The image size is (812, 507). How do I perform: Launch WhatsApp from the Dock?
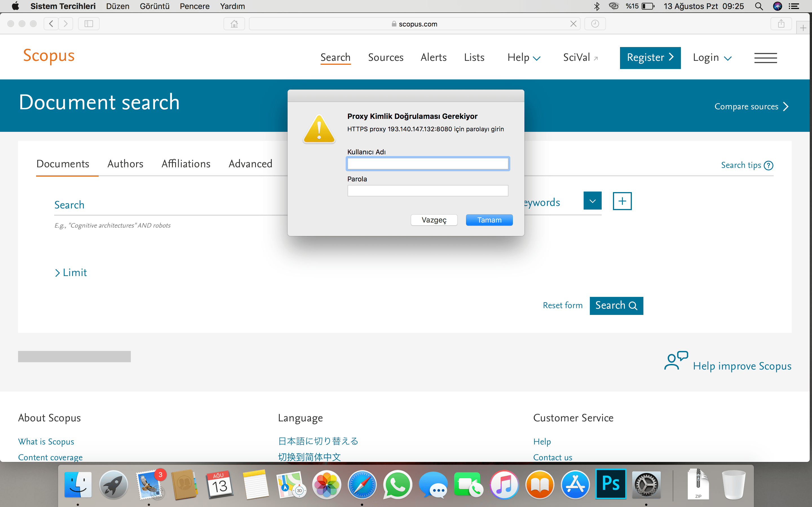[x=398, y=484]
